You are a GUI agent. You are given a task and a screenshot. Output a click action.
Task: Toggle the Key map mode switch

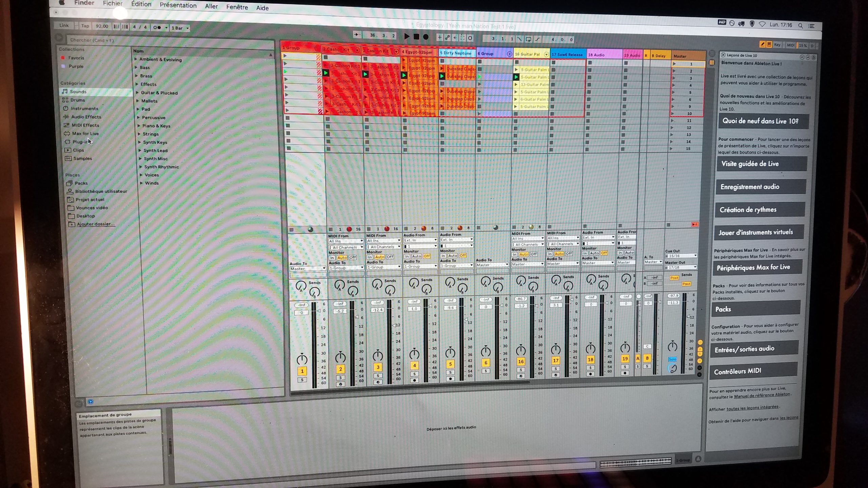point(777,45)
